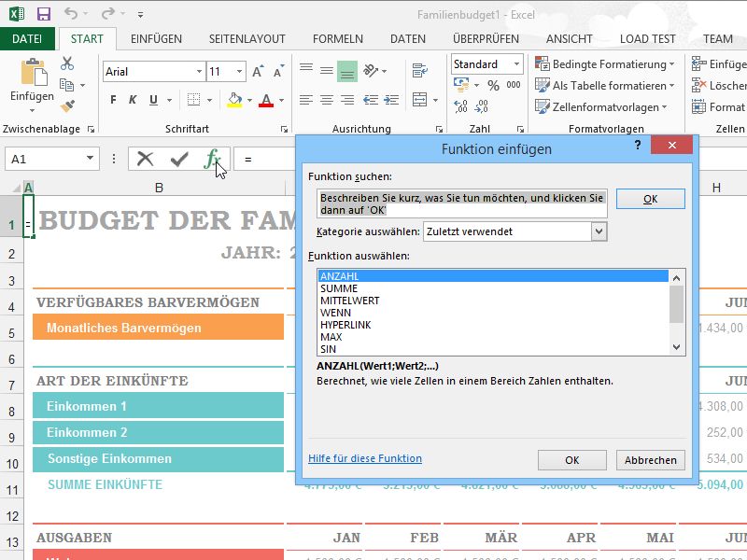747x560 pixels.
Task: Toggle italic formatting K
Action: (x=133, y=100)
